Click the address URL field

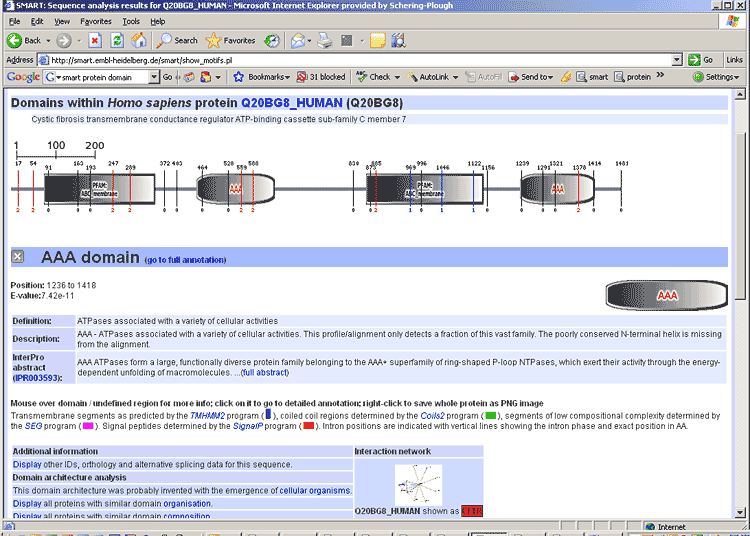[354, 60]
